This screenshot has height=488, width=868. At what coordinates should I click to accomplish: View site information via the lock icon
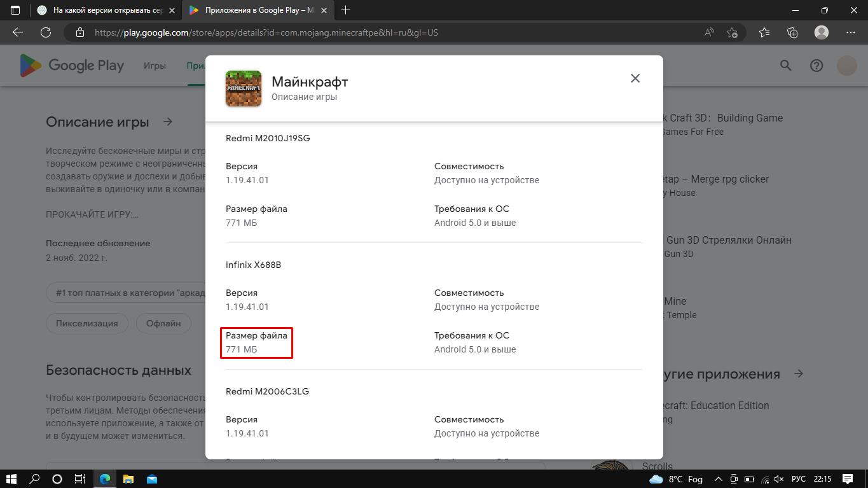(x=79, y=32)
